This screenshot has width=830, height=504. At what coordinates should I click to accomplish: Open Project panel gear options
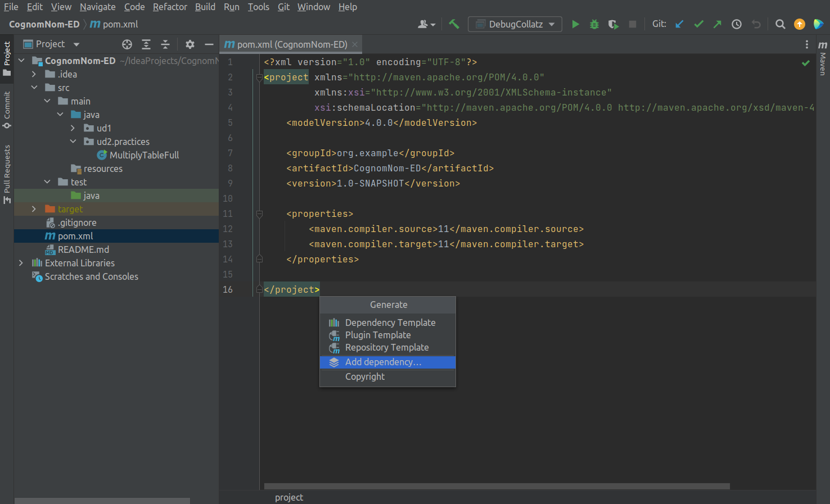coord(190,44)
